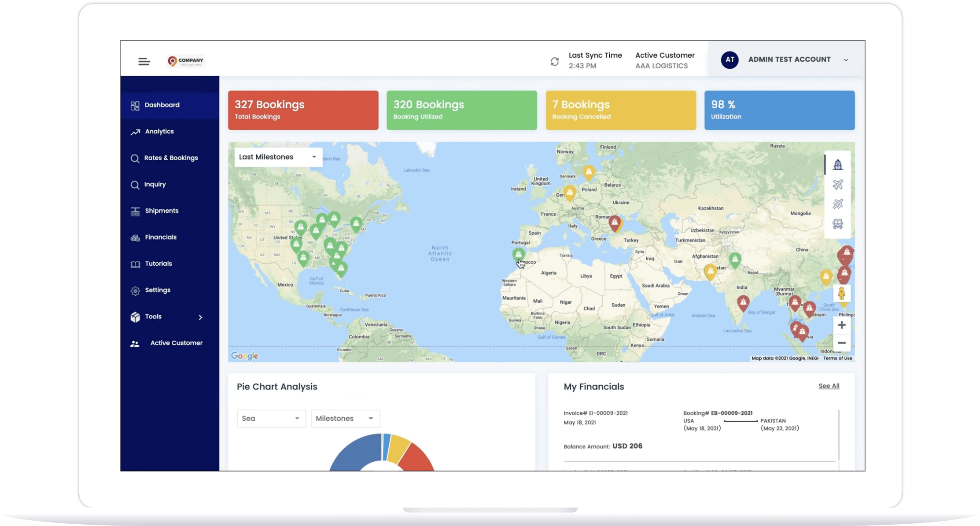
Task: Zoom in on the map with the plus button
Action: 842,325
